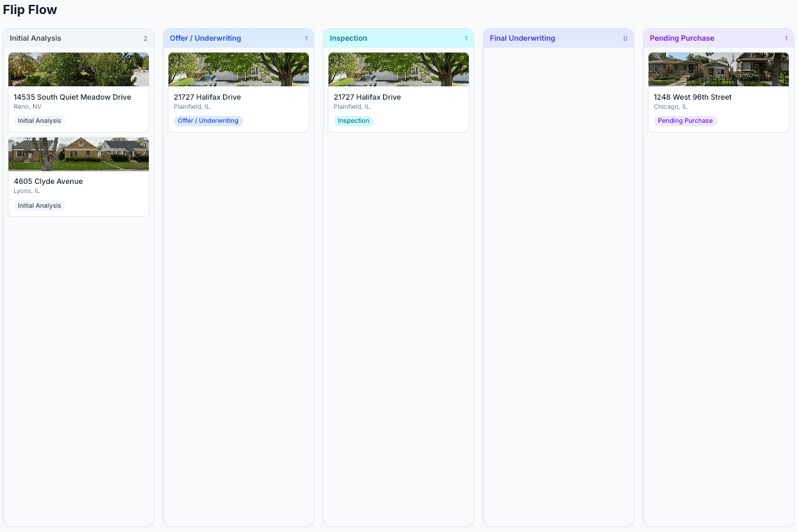
Task: Click the Lyons, IL location text
Action: [x=27, y=191]
